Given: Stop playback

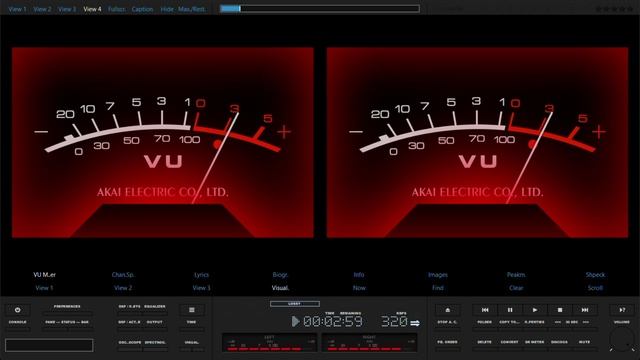Looking at the screenshot, I should 560,310.
